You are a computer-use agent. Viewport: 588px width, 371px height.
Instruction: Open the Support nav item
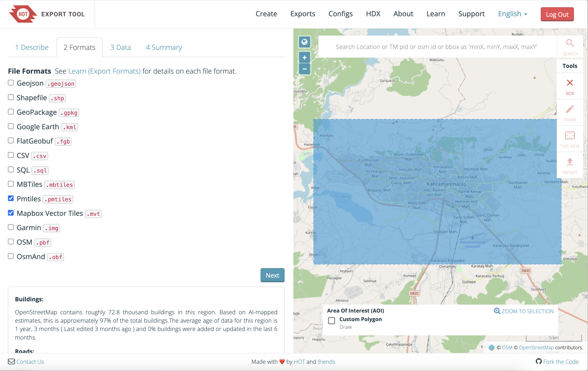click(x=471, y=14)
